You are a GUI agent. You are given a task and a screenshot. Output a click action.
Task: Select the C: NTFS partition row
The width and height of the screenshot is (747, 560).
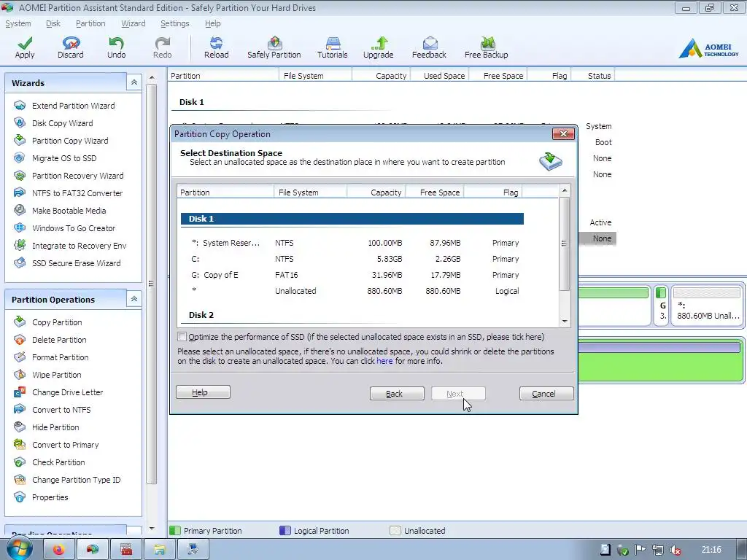click(x=352, y=259)
